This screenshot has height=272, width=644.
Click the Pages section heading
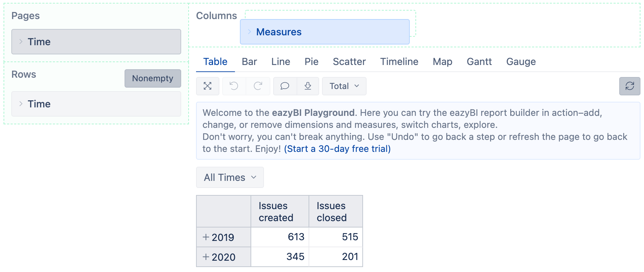pos(25,16)
